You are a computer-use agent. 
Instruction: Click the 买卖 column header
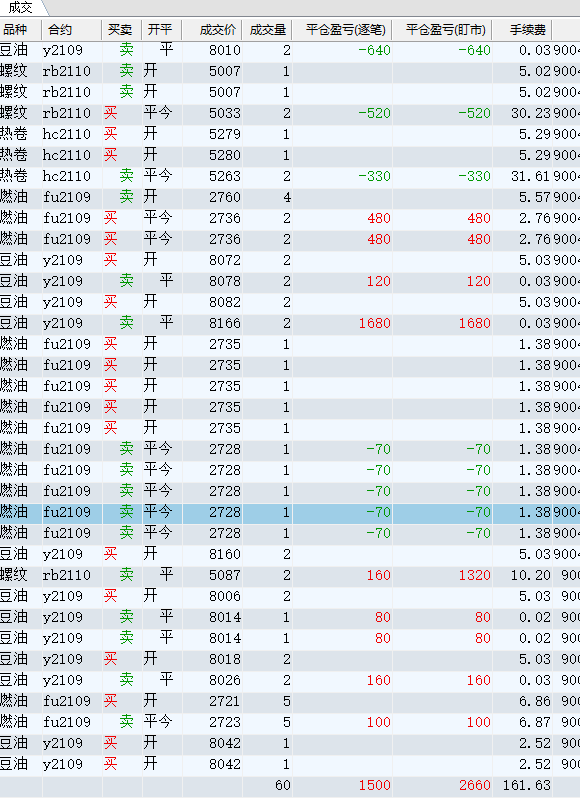click(x=121, y=30)
